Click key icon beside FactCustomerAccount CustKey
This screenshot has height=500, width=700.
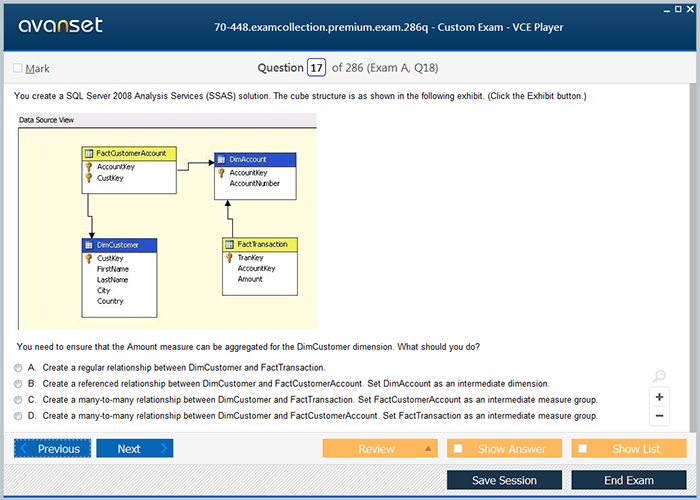89,178
